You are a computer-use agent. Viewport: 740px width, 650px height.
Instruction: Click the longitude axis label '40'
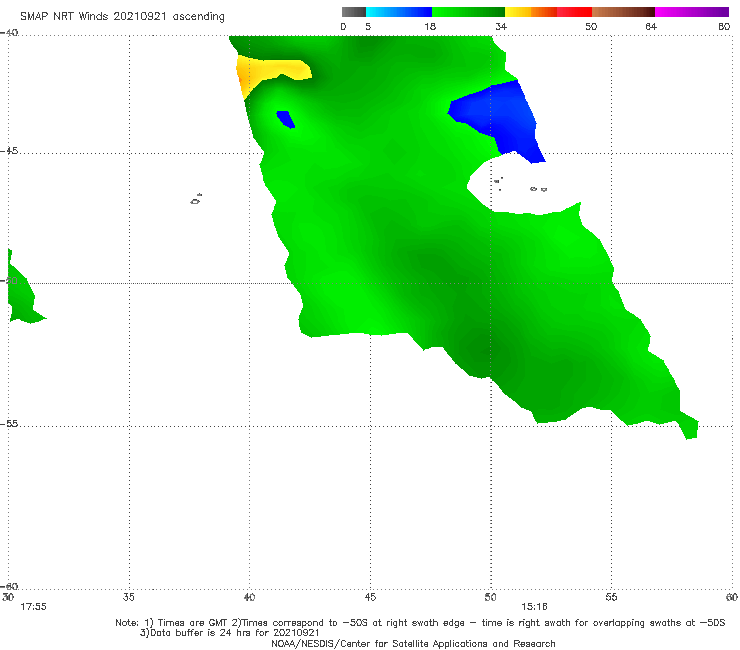coord(249,597)
